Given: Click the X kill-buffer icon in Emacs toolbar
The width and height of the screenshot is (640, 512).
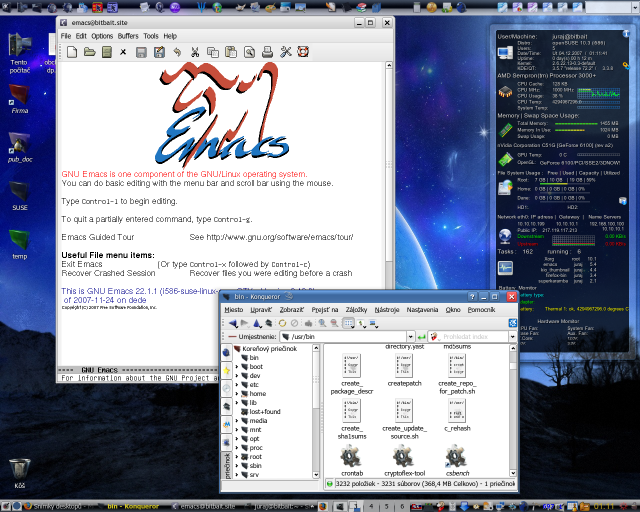Looking at the screenshot, I should point(123,52).
